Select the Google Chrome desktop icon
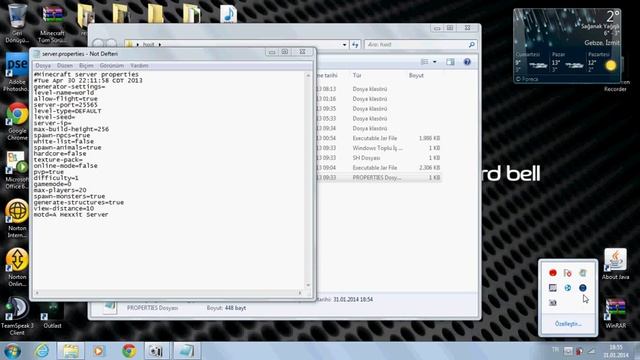 [x=17, y=121]
